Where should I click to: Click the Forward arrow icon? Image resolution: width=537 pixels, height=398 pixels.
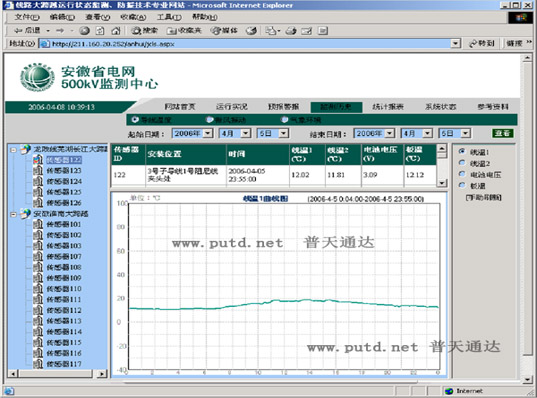[60, 30]
